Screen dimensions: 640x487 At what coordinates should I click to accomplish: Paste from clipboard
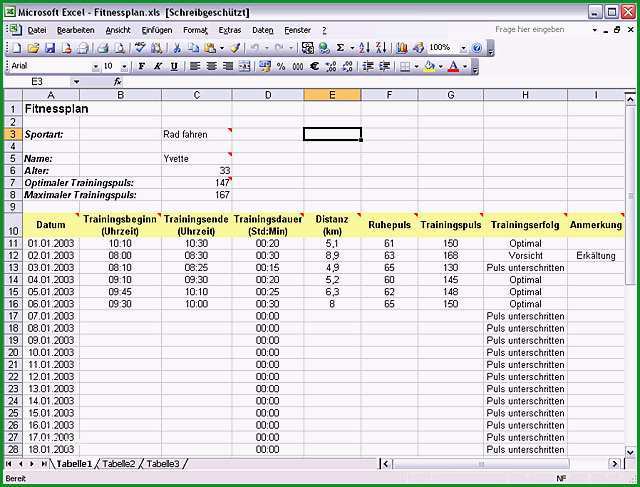tap(210, 48)
